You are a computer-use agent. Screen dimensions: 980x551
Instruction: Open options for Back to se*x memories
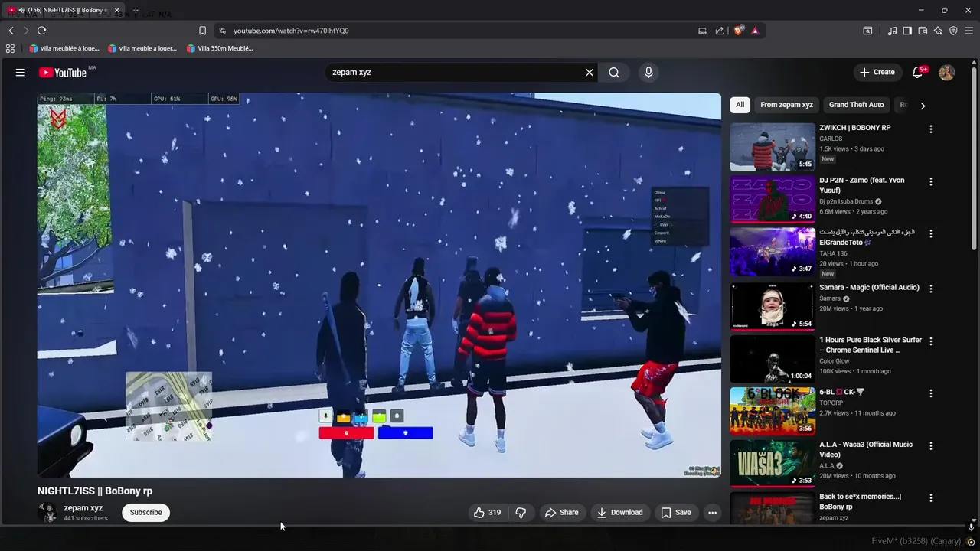pos(931,497)
